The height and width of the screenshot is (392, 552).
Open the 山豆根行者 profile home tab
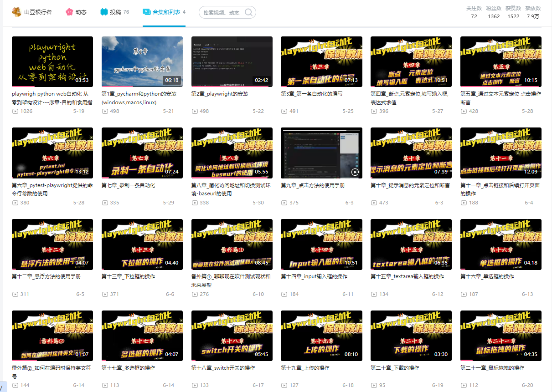(x=32, y=12)
